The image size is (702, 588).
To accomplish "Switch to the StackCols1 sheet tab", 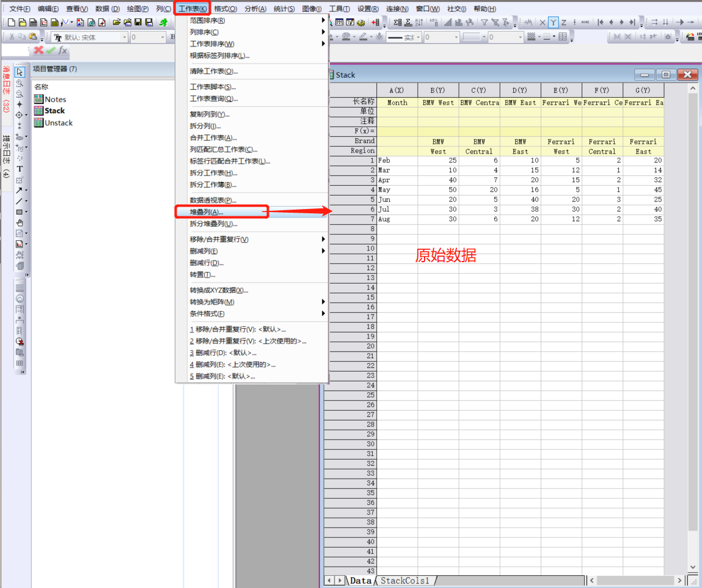I will click(404, 581).
